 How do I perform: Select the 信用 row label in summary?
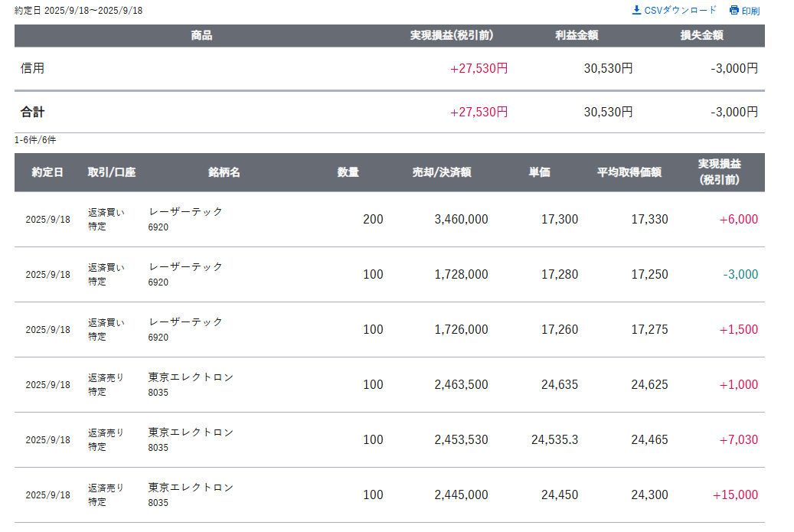coord(33,68)
